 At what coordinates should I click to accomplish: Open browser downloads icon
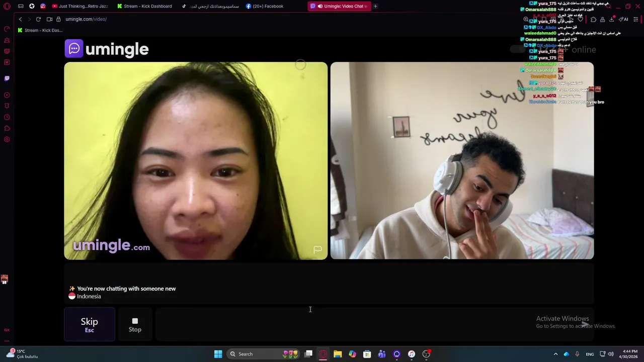pos(612,19)
